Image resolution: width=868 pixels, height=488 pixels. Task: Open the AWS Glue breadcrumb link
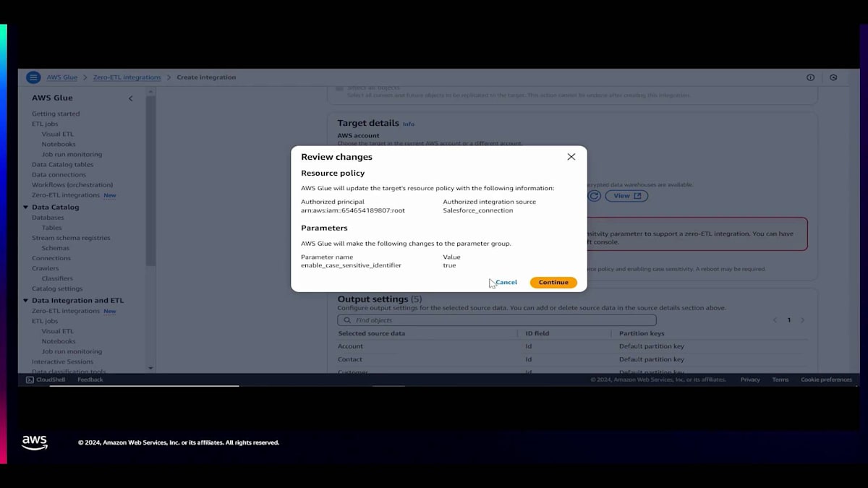click(x=62, y=77)
